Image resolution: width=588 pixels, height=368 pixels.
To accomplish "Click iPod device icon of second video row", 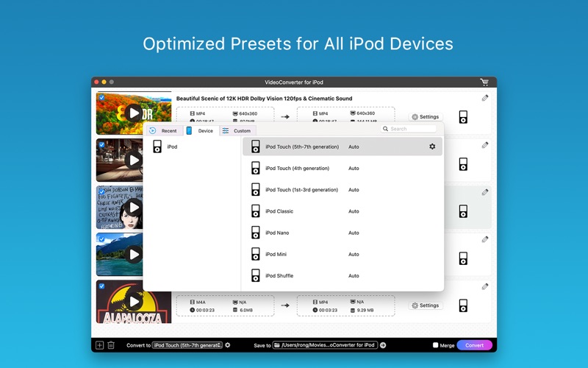I will [x=463, y=164].
